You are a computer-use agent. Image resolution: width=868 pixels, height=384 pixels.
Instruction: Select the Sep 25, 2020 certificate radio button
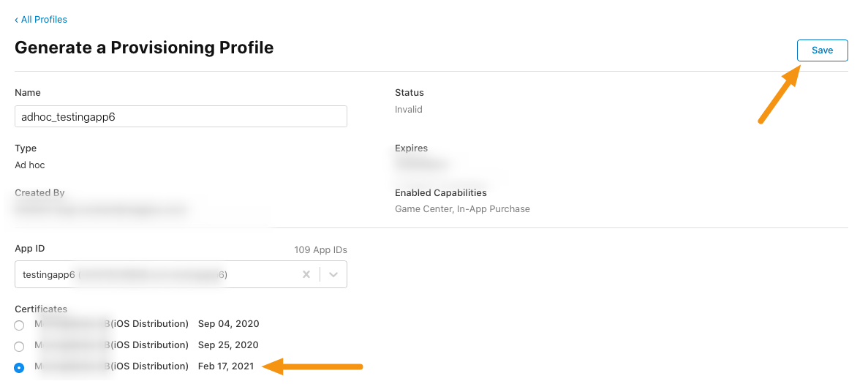[19, 347]
